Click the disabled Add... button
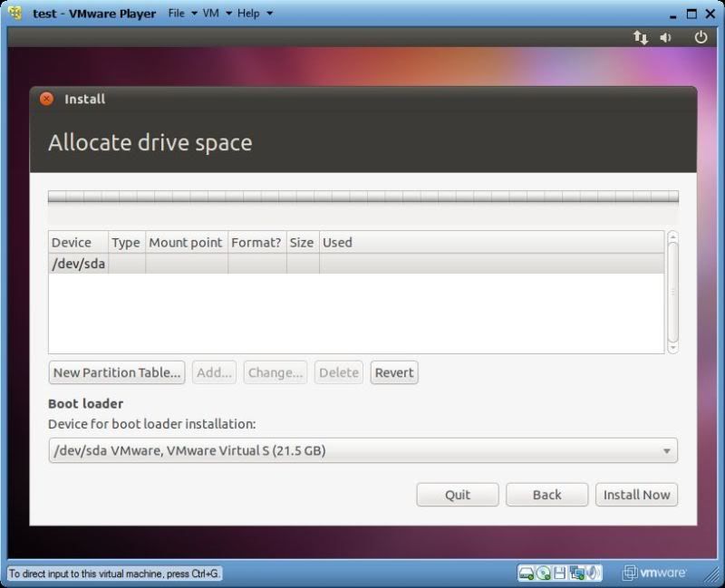The image size is (725, 588). 214,372
